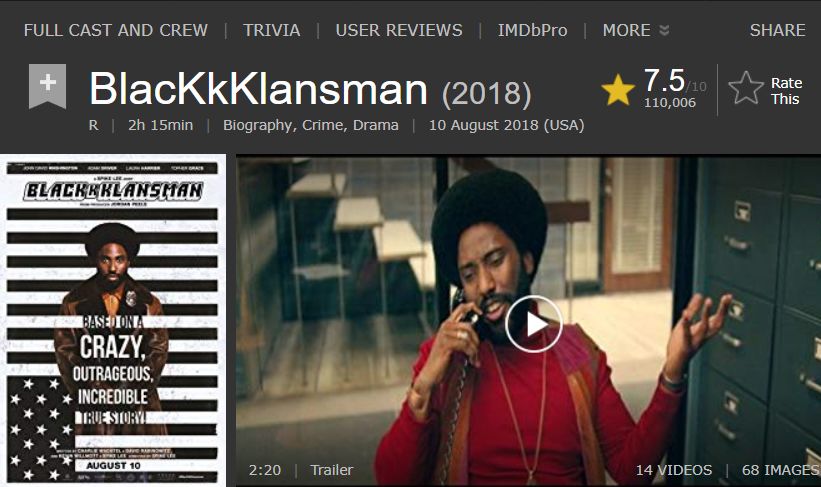The height and width of the screenshot is (487, 821).
Task: Select the Drama genre link
Action: click(x=375, y=126)
